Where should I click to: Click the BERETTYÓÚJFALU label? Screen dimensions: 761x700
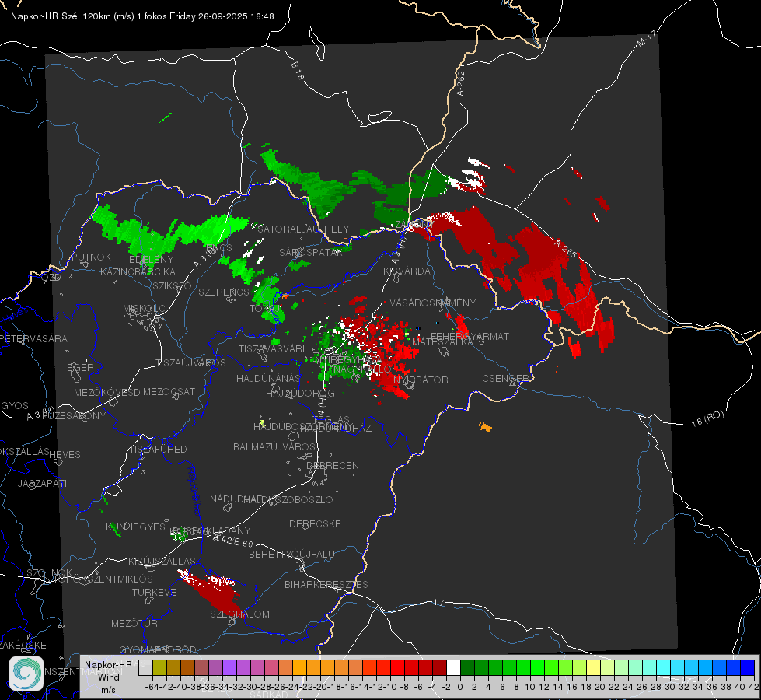(x=291, y=554)
